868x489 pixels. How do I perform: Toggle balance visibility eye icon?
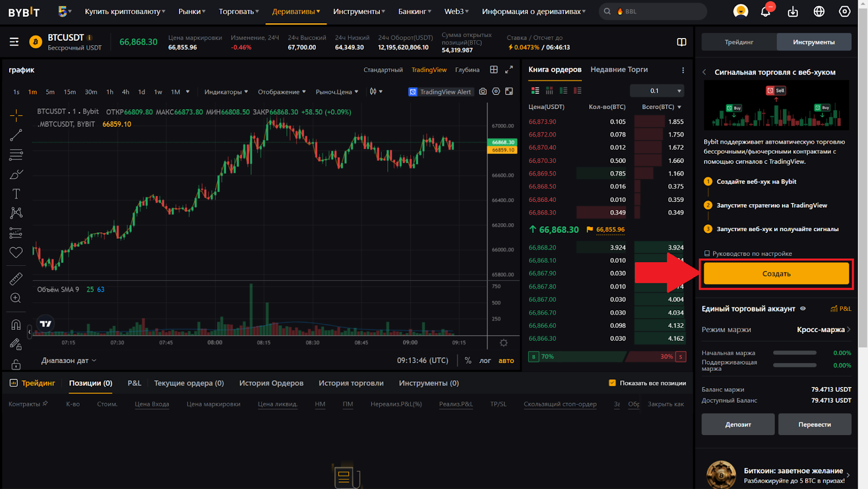tap(803, 308)
